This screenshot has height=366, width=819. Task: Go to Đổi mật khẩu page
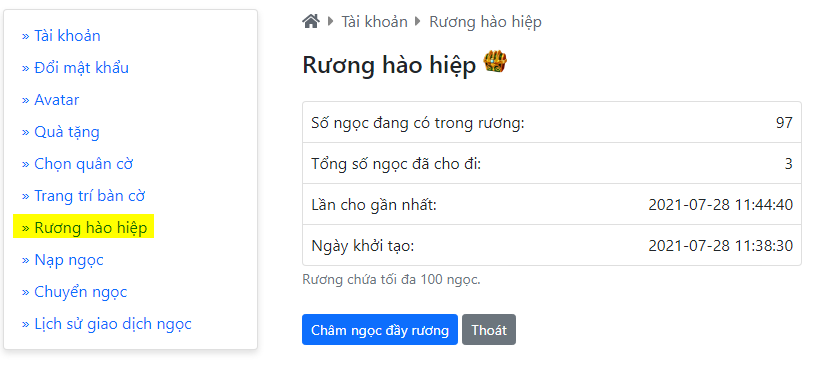point(75,68)
